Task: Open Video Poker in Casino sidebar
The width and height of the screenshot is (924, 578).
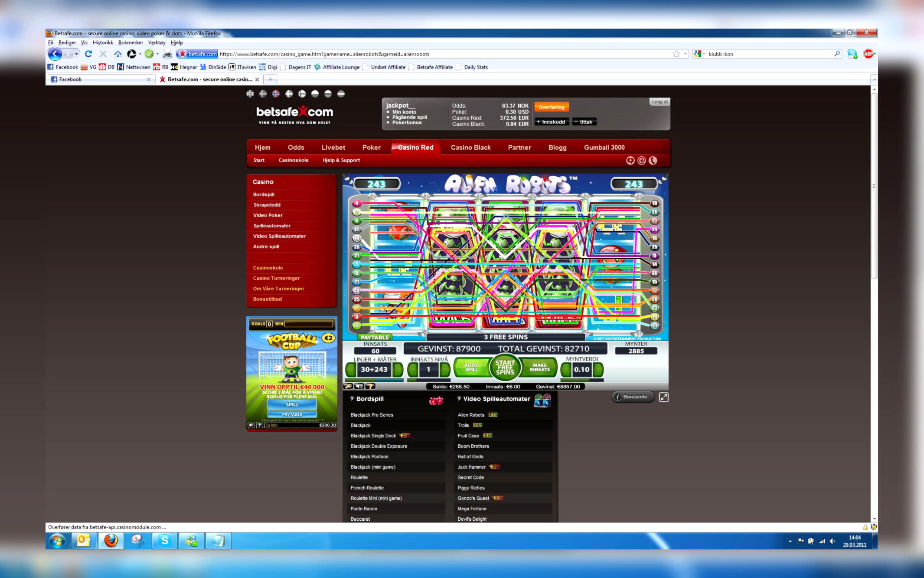Action: click(268, 215)
